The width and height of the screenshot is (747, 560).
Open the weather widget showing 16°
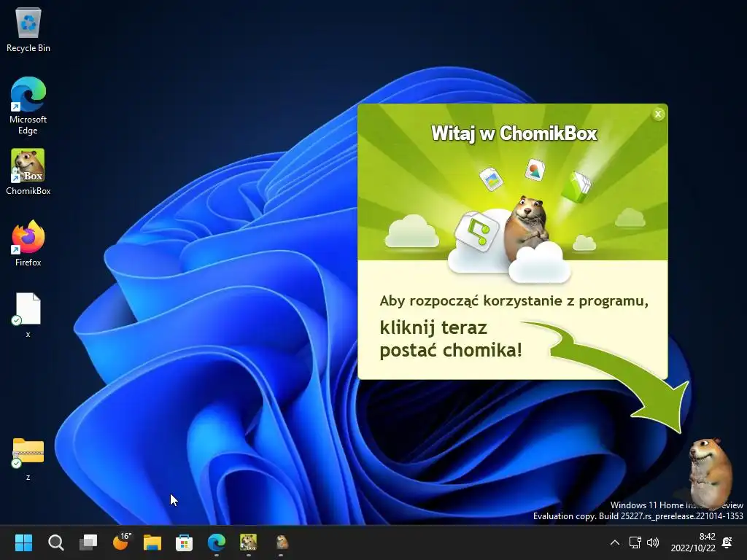pyautogui.click(x=121, y=542)
